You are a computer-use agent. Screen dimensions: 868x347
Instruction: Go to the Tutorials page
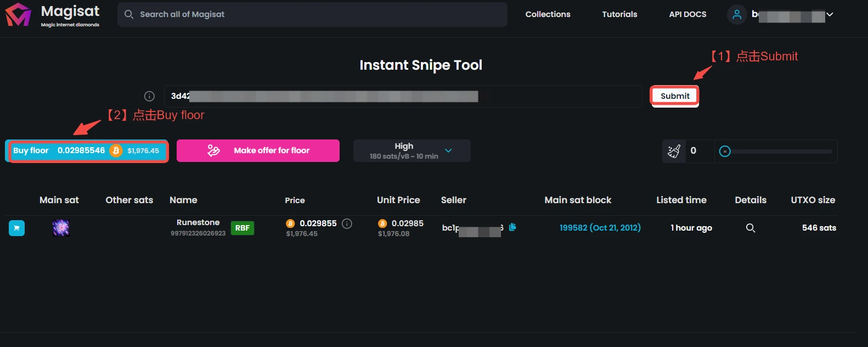pos(619,14)
